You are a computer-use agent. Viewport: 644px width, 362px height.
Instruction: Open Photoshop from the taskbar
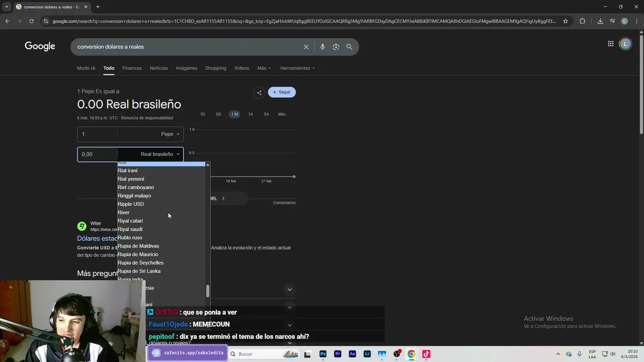tap(323, 354)
